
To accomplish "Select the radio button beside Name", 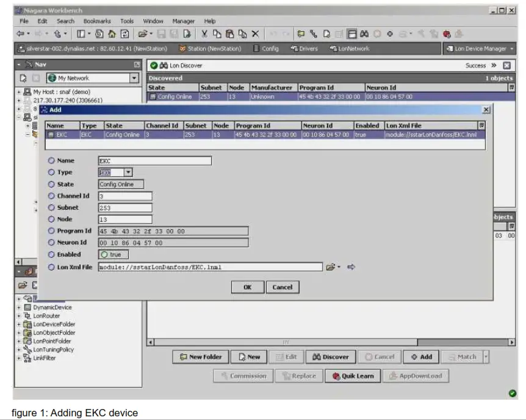I will click(51, 161).
